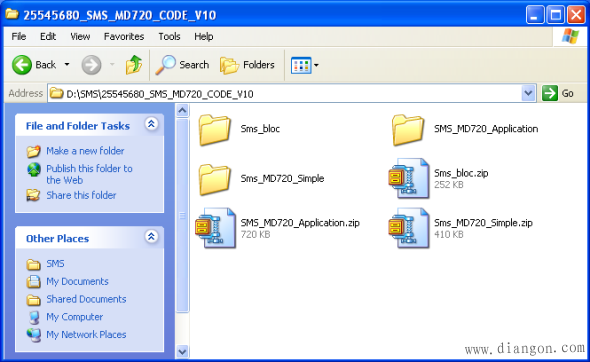The width and height of the screenshot is (590, 362).
Task: Click Make a new folder link
Action: click(85, 151)
